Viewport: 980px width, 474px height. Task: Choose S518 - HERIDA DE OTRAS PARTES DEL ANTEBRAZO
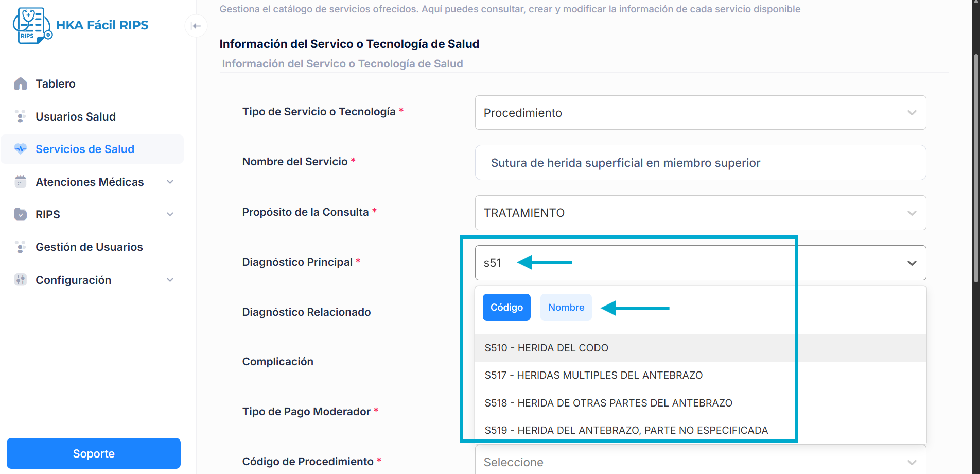click(x=608, y=403)
